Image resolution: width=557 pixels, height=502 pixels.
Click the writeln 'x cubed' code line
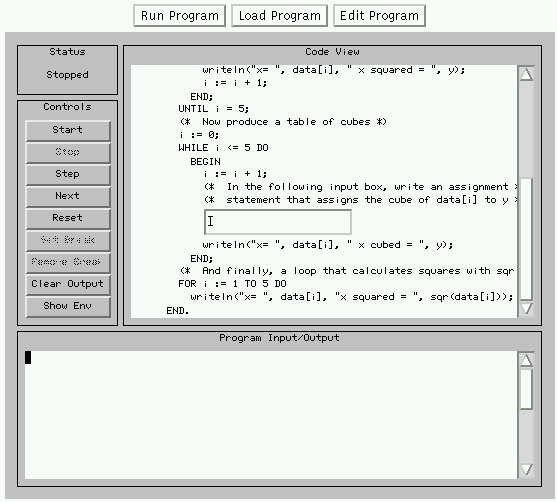328,245
